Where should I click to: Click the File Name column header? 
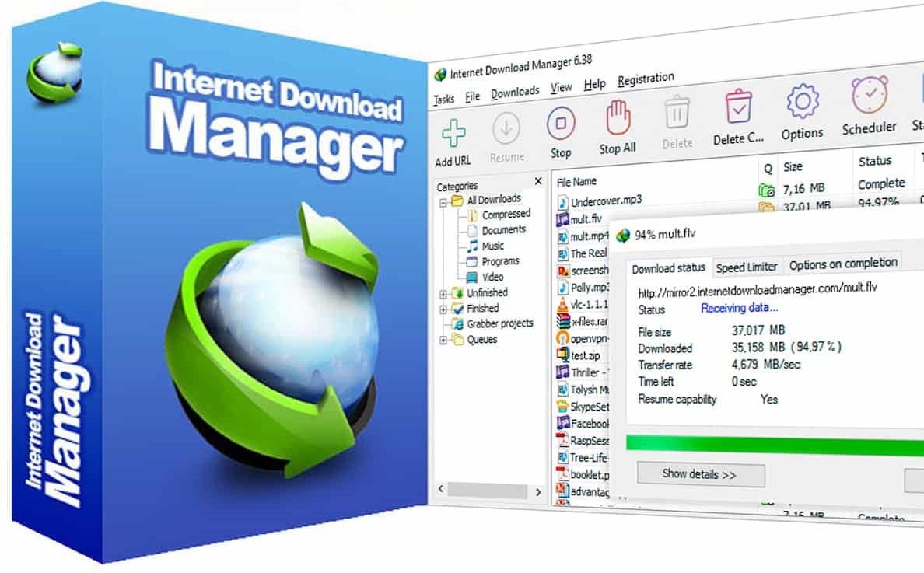tap(576, 181)
